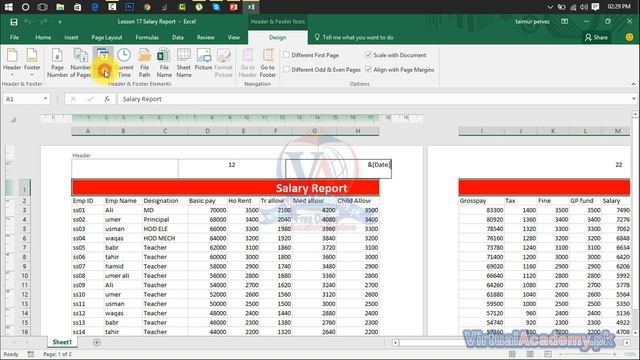Click the center header section showing 12

231,169
